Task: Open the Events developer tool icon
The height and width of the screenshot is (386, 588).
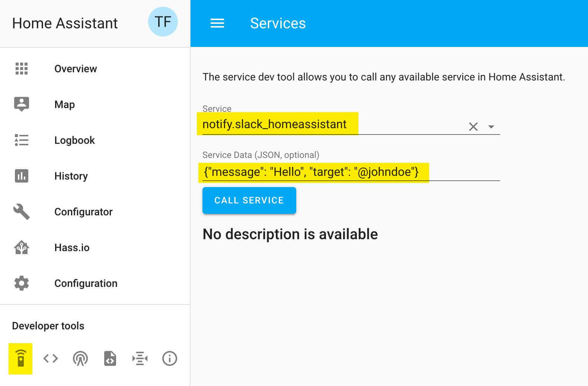Action: [80, 358]
